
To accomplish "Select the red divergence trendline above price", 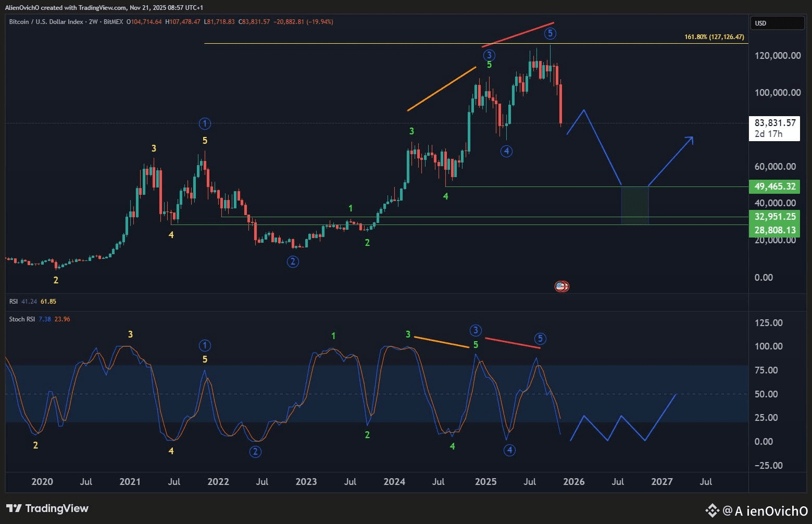I will point(517,35).
